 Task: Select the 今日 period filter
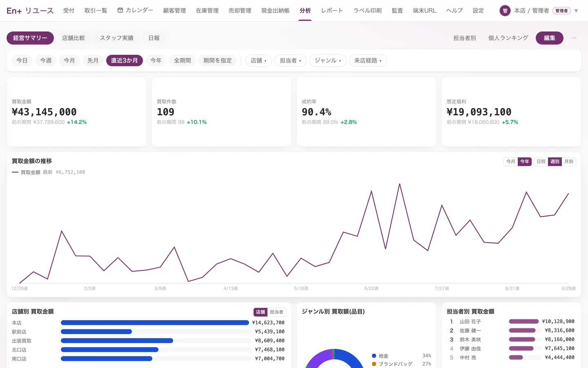[22, 61]
